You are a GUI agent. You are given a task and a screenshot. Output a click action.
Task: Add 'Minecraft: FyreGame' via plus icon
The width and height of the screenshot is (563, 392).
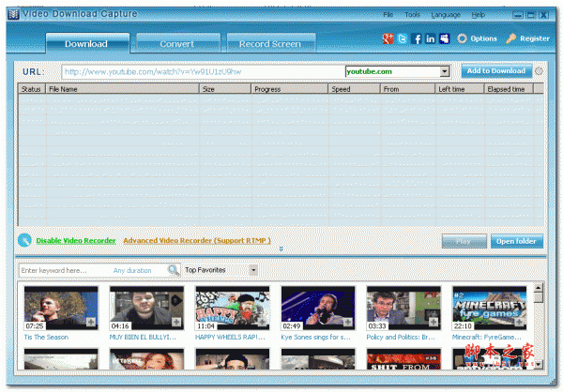point(519,322)
